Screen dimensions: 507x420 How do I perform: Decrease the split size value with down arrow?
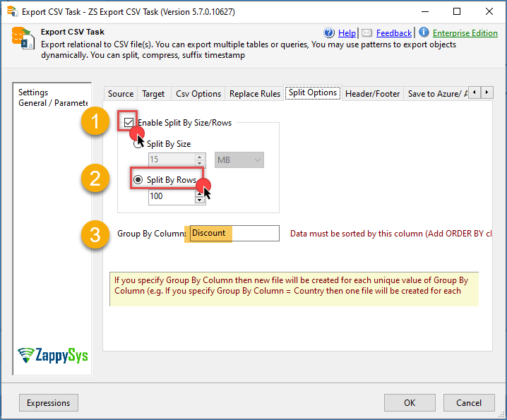click(200, 163)
